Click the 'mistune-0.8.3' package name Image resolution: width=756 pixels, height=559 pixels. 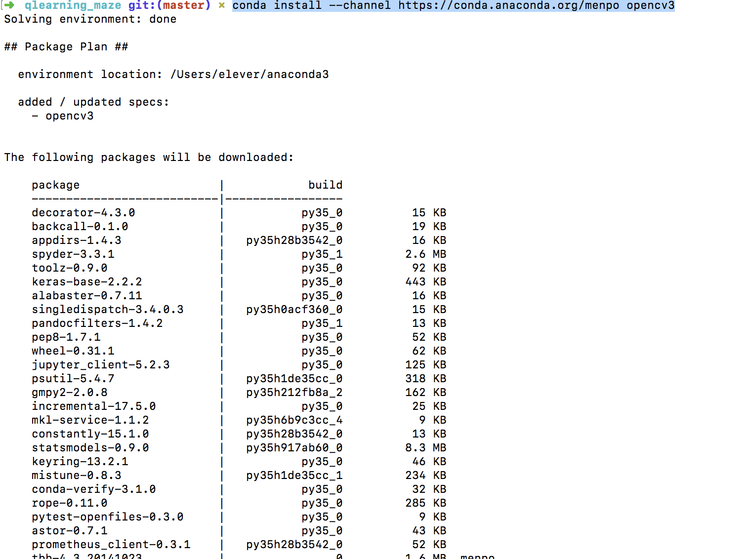(x=77, y=476)
